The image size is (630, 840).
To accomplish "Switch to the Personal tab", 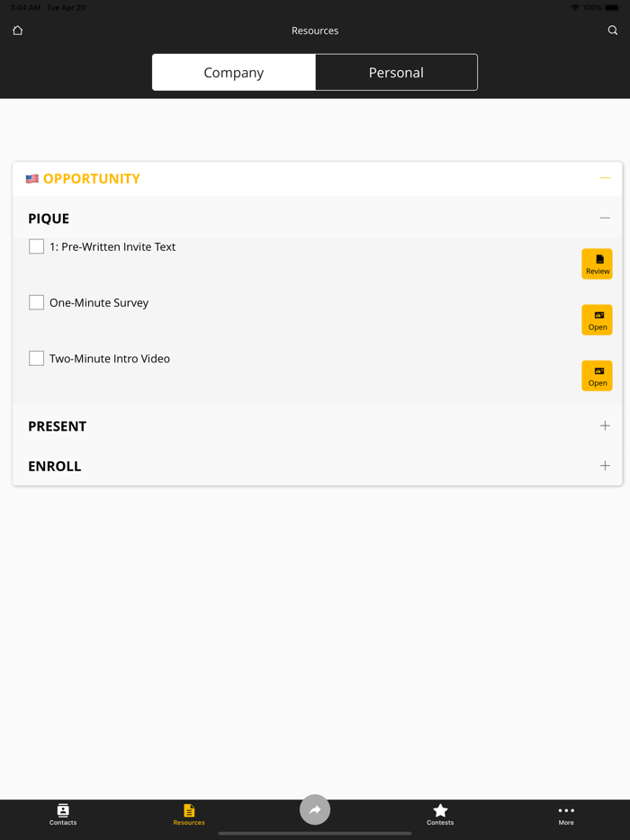I will [x=396, y=73].
